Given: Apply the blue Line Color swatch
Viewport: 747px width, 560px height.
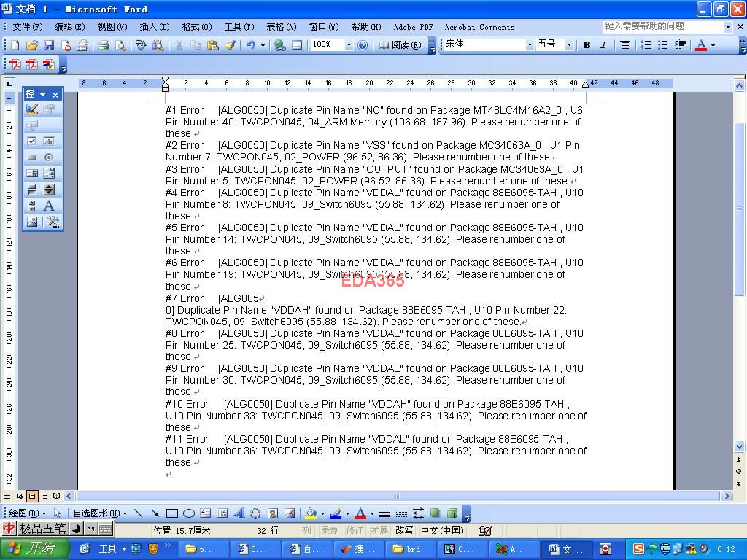Looking at the screenshot, I should (x=336, y=513).
